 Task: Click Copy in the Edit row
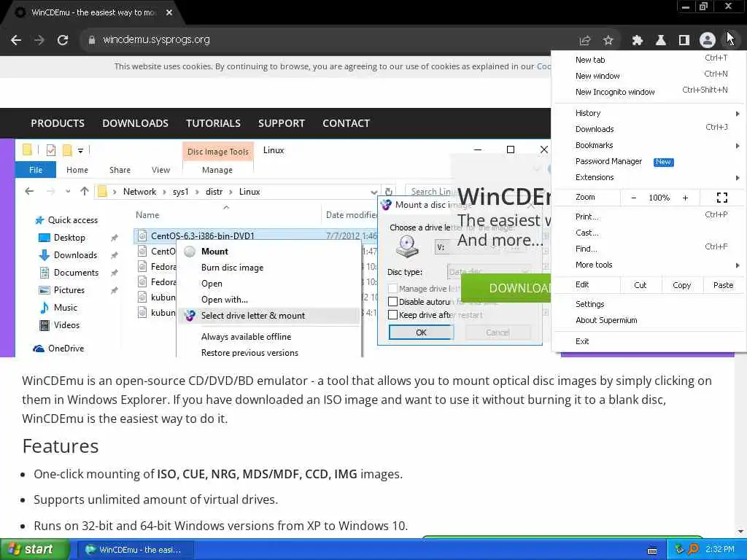tap(682, 285)
